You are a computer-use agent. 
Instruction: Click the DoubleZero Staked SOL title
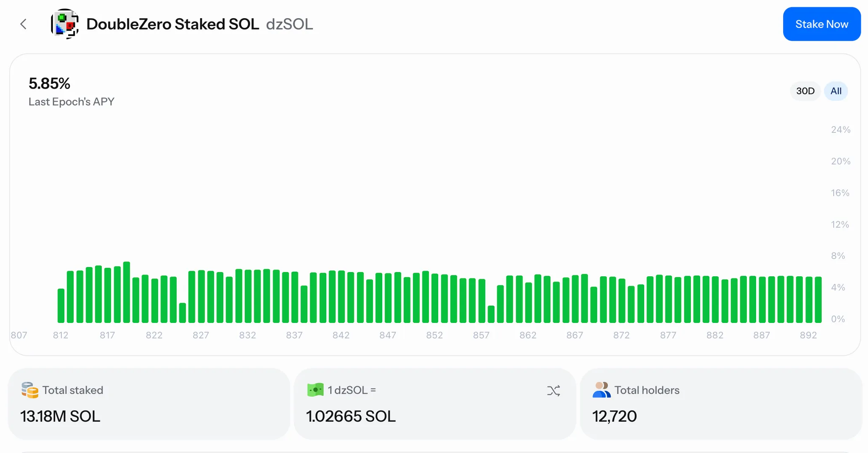(x=172, y=24)
